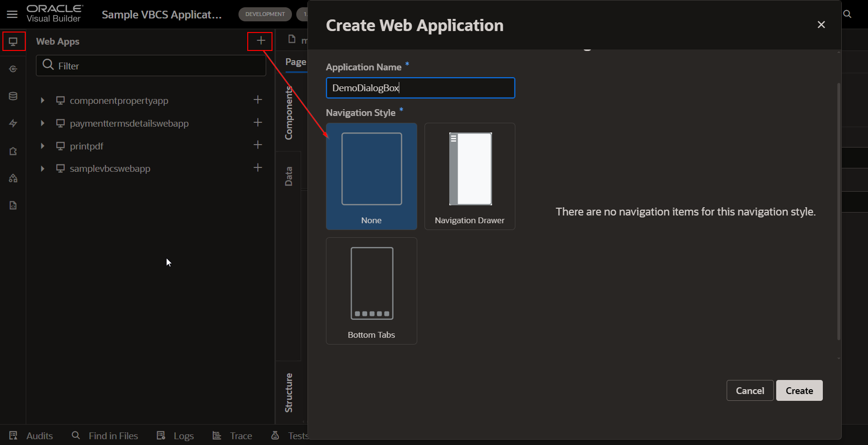Image resolution: width=868 pixels, height=445 pixels.
Task: Open the hamburger main menu
Action: (x=12, y=14)
